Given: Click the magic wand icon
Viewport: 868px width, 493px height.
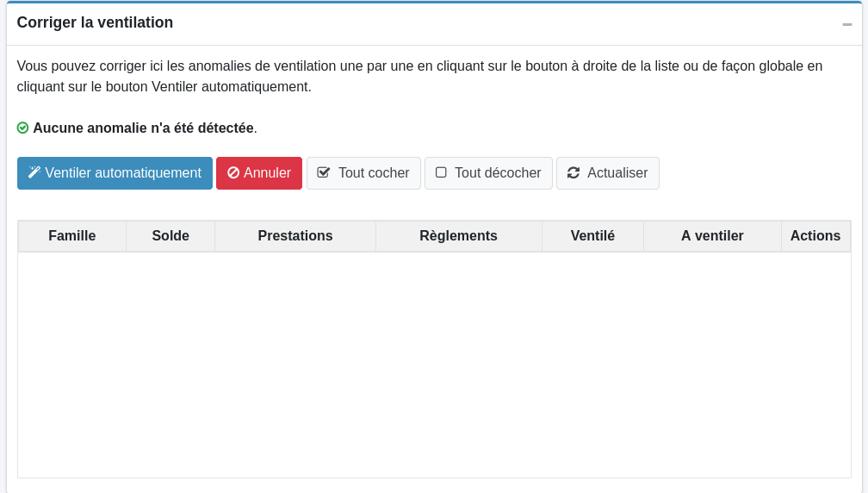Looking at the screenshot, I should point(34,172).
